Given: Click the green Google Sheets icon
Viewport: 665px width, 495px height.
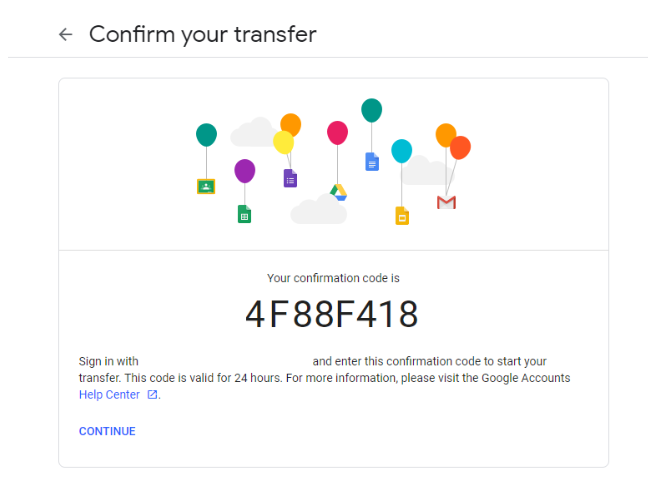Looking at the screenshot, I should point(244,213).
